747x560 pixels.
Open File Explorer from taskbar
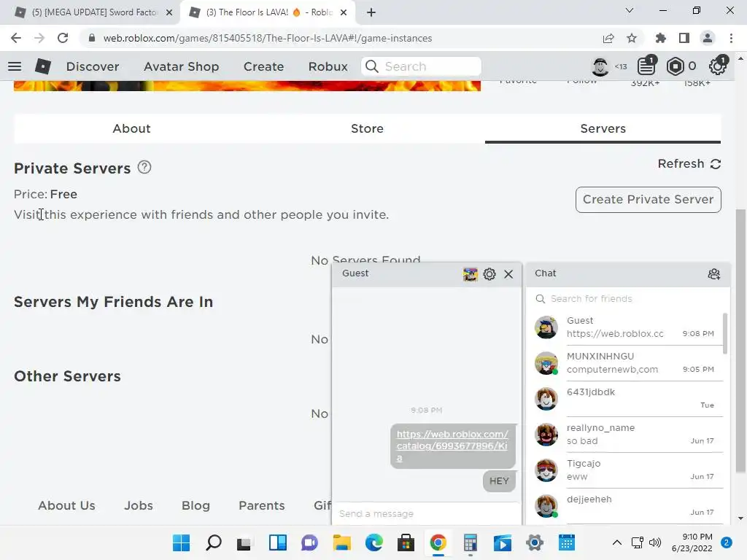coord(341,542)
